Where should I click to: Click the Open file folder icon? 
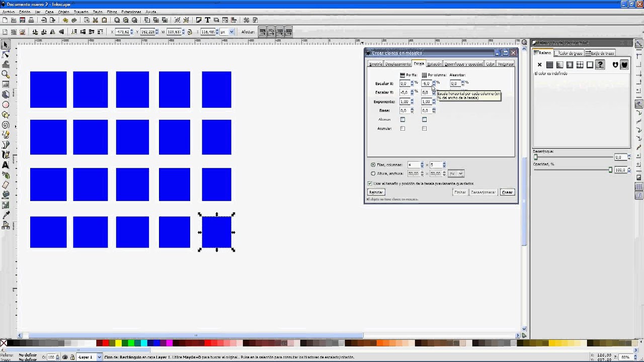[x=14, y=20]
